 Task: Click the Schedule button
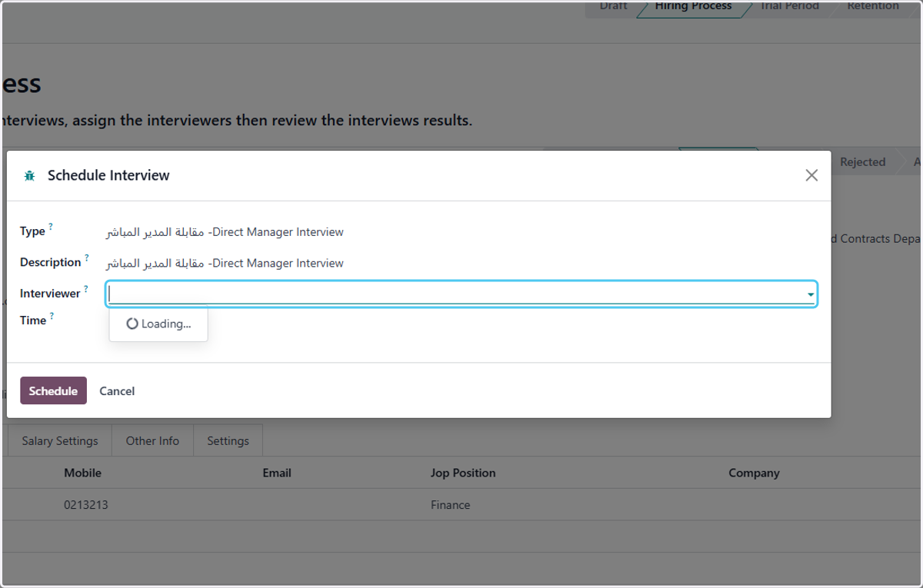click(x=53, y=390)
